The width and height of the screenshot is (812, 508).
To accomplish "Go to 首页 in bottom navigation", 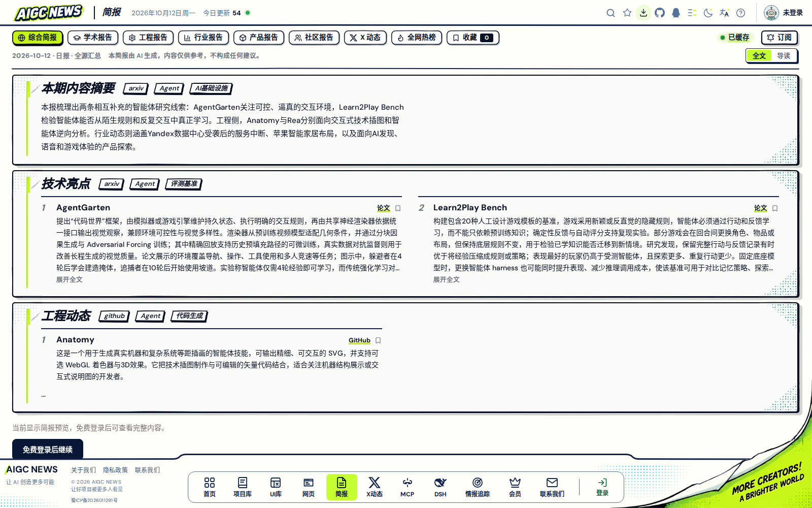I will tap(210, 487).
